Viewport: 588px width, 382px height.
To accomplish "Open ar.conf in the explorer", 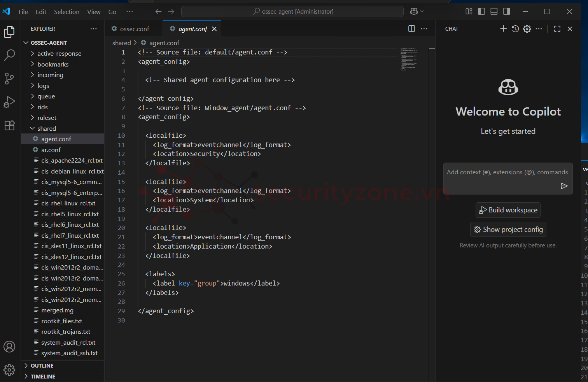I will point(63,150).
